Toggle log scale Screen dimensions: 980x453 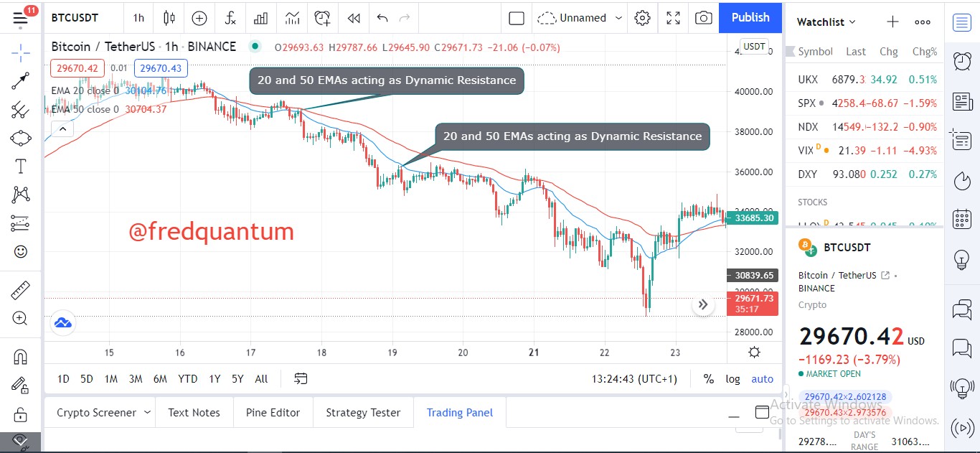(732, 379)
